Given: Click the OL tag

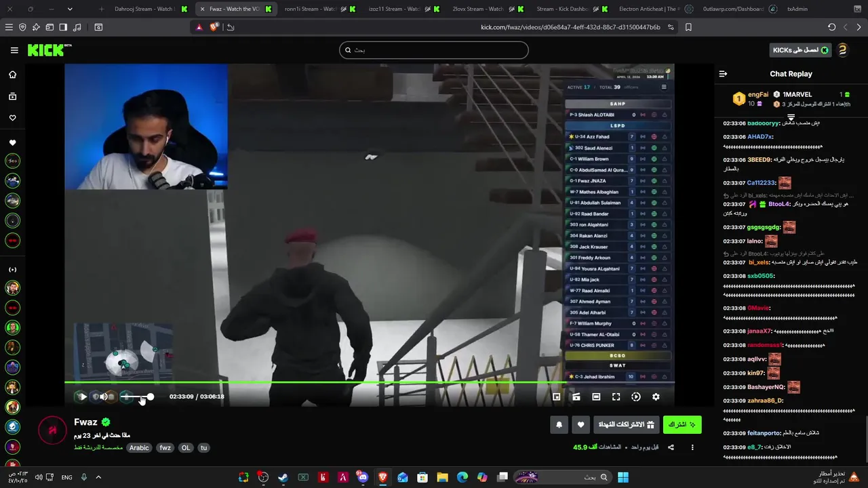Looking at the screenshot, I should coord(186,448).
